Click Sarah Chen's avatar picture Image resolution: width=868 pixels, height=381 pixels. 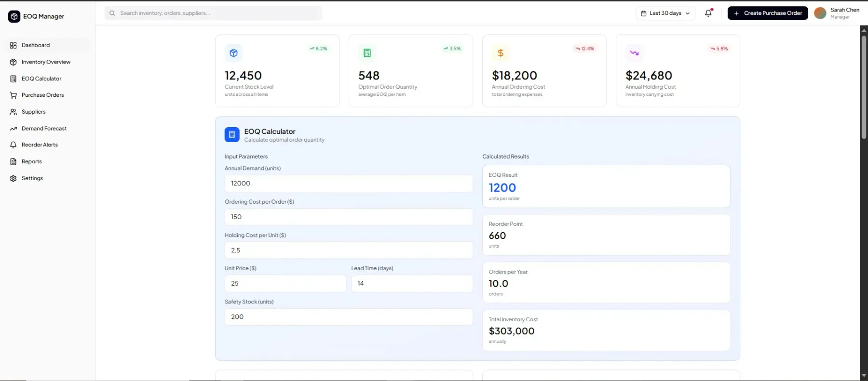[x=820, y=13]
